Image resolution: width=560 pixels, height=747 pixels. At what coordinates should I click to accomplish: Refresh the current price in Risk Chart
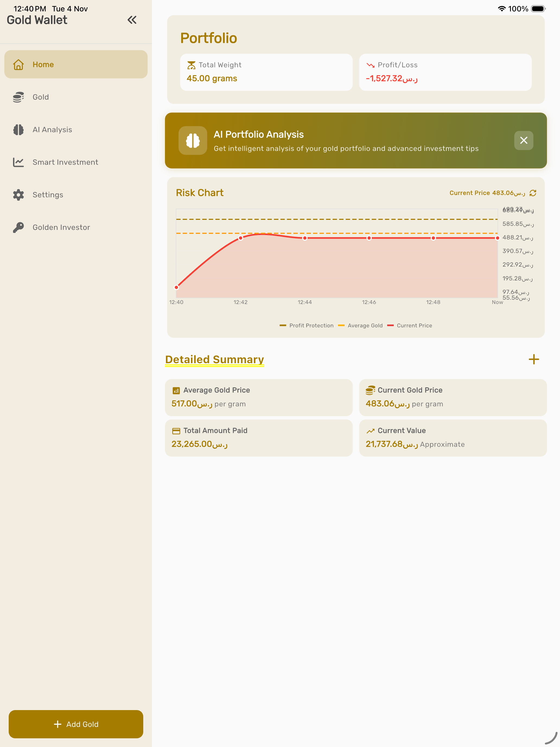coord(533,193)
